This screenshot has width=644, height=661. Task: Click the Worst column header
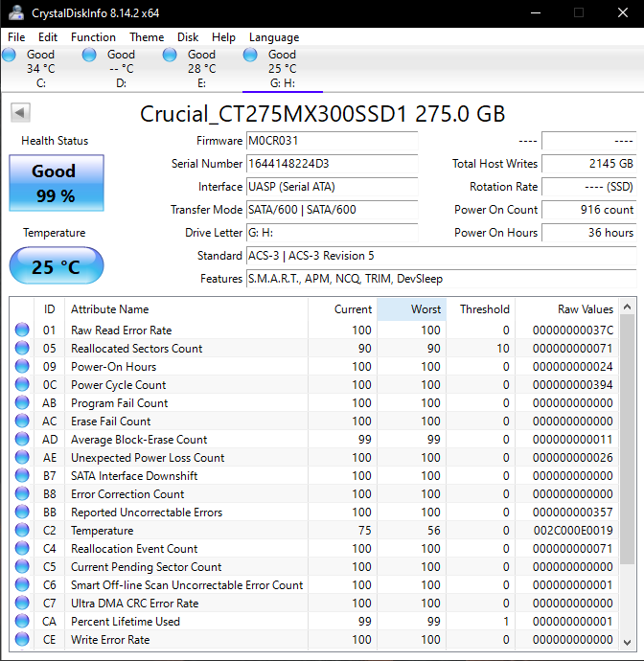[412, 309]
